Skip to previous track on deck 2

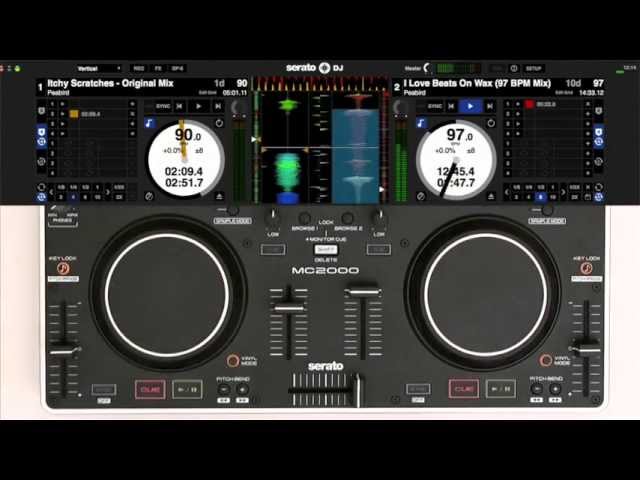[x=451, y=106]
